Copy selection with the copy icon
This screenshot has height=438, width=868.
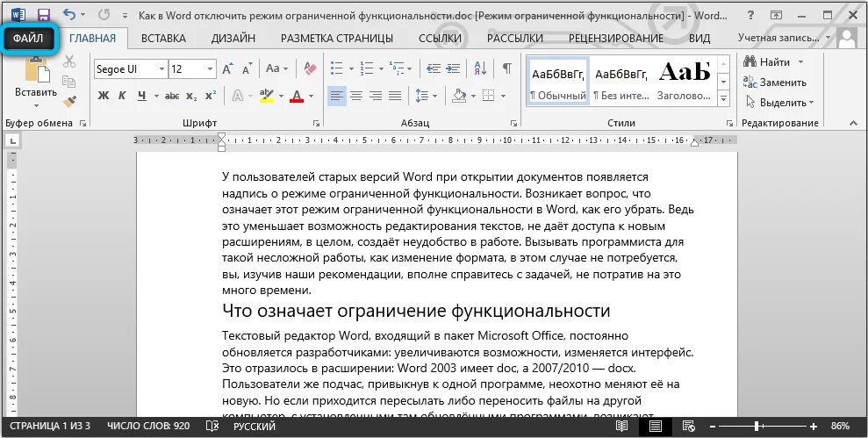point(69,82)
